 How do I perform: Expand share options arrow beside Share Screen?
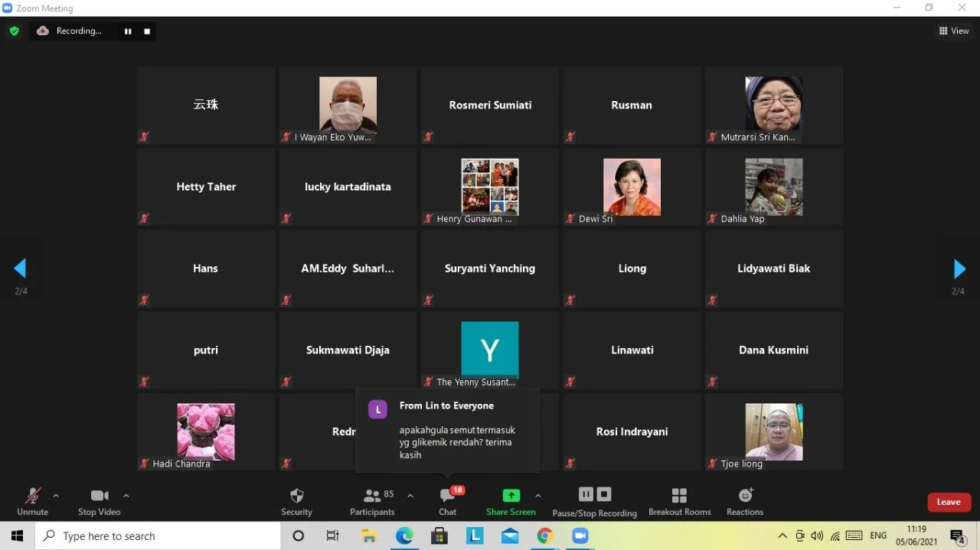[x=537, y=496]
